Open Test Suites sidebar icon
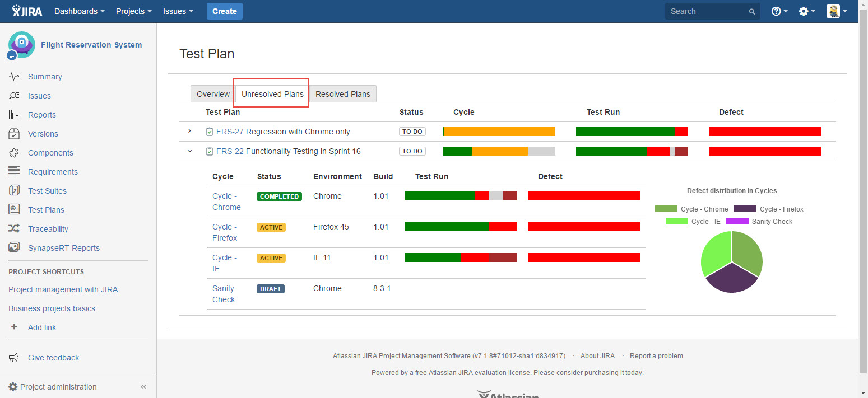This screenshot has width=868, height=398. point(14,191)
